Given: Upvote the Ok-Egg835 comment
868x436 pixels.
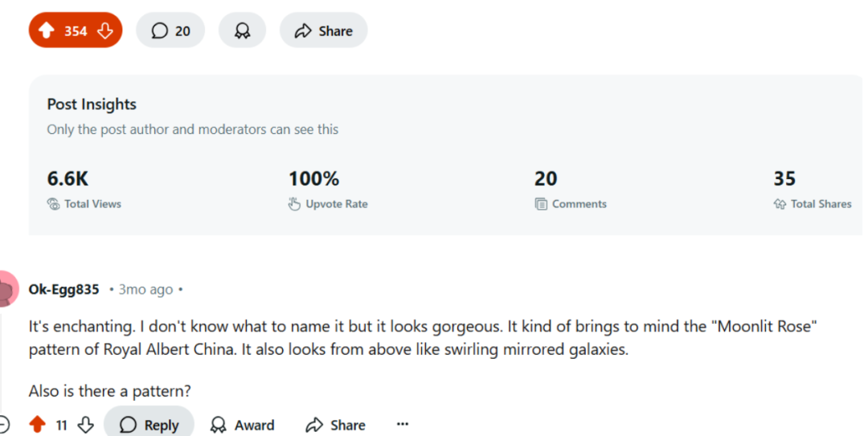Looking at the screenshot, I should point(37,425).
